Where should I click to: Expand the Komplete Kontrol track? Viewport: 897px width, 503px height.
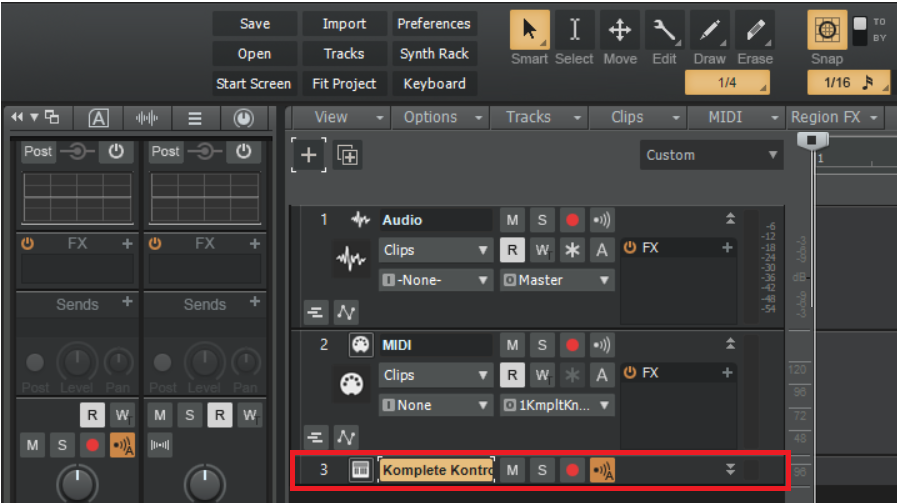pos(730,470)
